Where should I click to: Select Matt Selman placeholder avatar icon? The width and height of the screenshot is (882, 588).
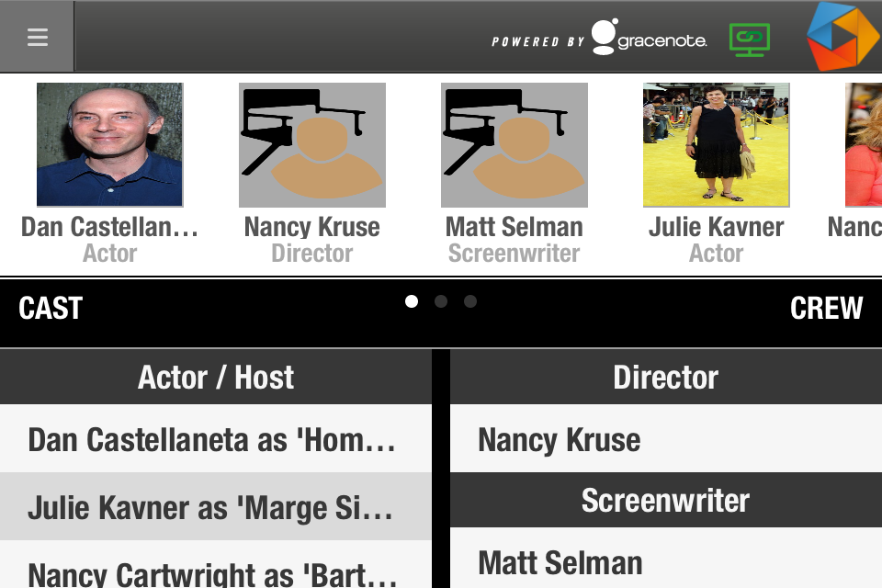point(514,145)
